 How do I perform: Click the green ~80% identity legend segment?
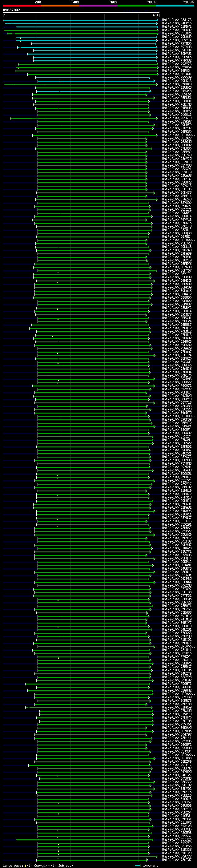tap(137, 6)
